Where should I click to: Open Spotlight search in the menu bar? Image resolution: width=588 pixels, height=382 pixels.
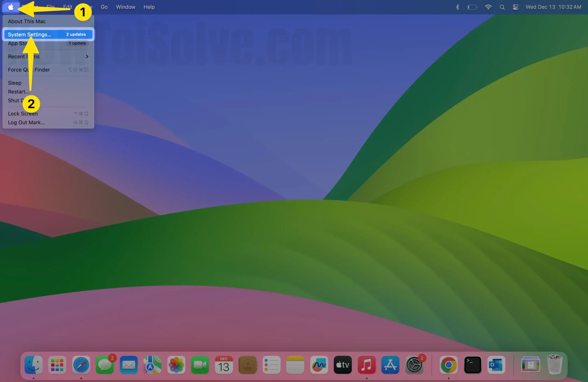(502, 7)
